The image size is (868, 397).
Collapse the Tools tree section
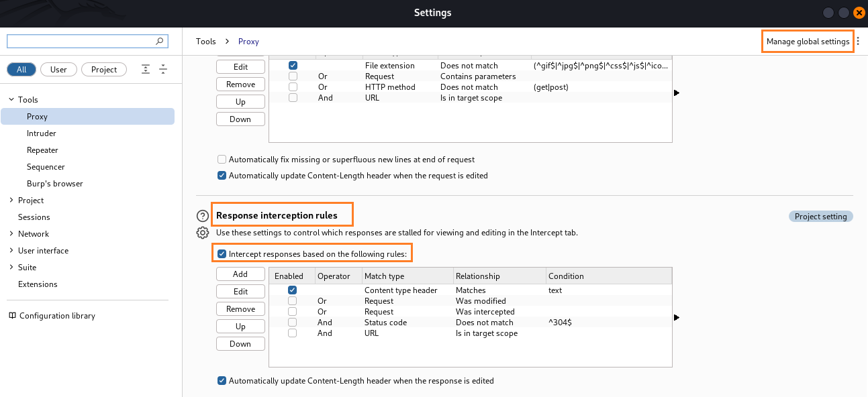point(11,100)
